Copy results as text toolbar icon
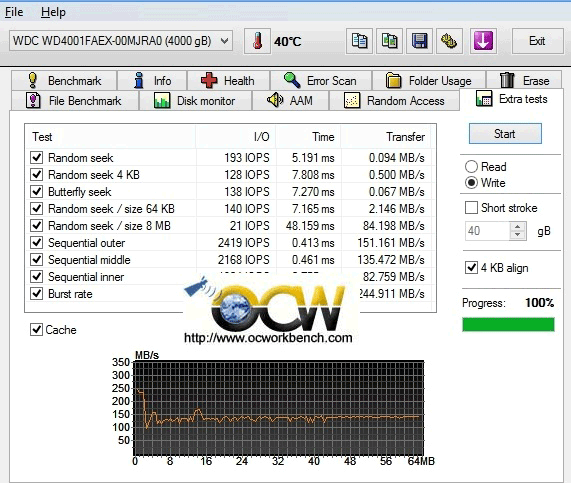This screenshot has width=571, height=483. click(x=359, y=41)
